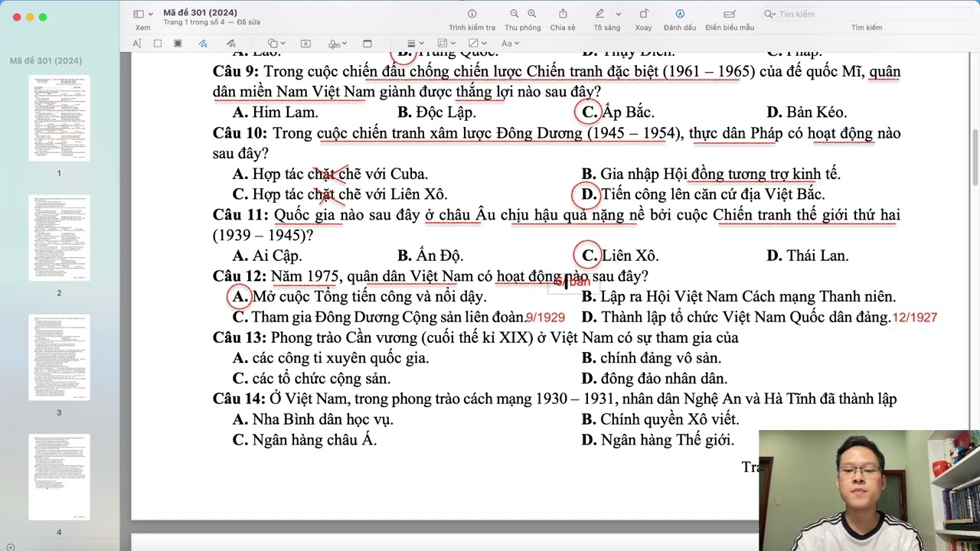Click the webcam video overlay
The width and height of the screenshot is (980, 551).
point(870,491)
